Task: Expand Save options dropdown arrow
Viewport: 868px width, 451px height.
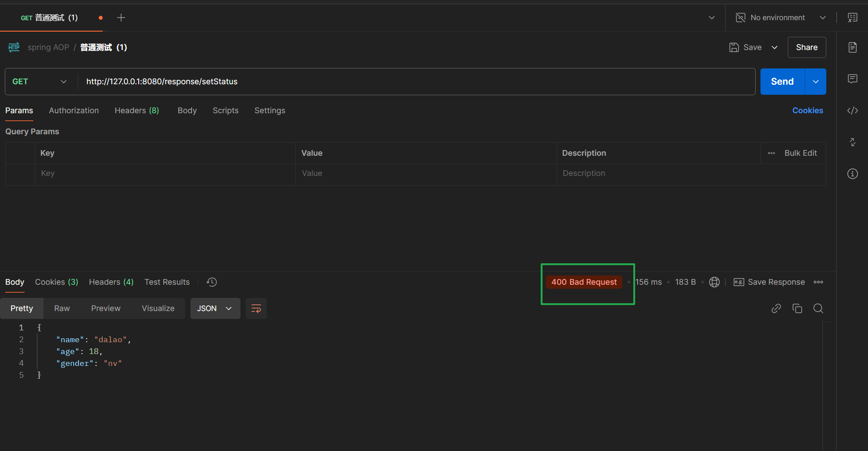Action: click(x=775, y=47)
